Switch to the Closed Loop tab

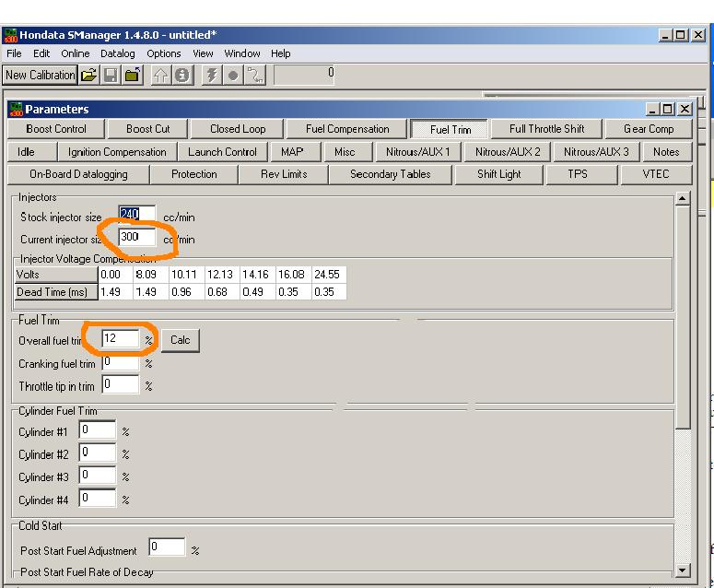[238, 129]
